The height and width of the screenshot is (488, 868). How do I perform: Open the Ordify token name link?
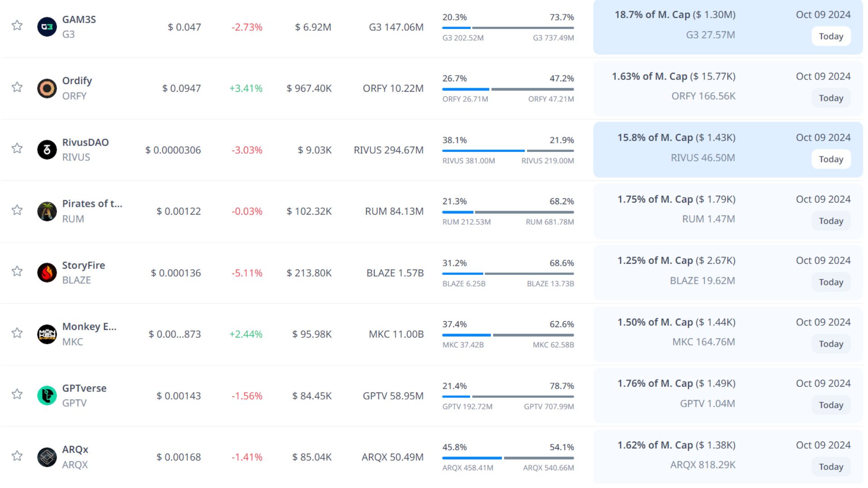click(x=77, y=81)
